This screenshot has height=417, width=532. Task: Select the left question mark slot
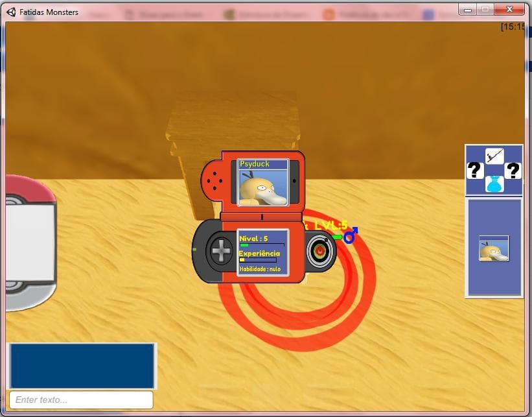click(475, 171)
